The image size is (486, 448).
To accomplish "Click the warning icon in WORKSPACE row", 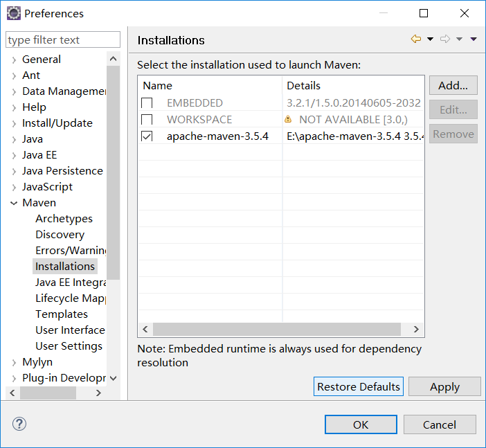I will [288, 119].
